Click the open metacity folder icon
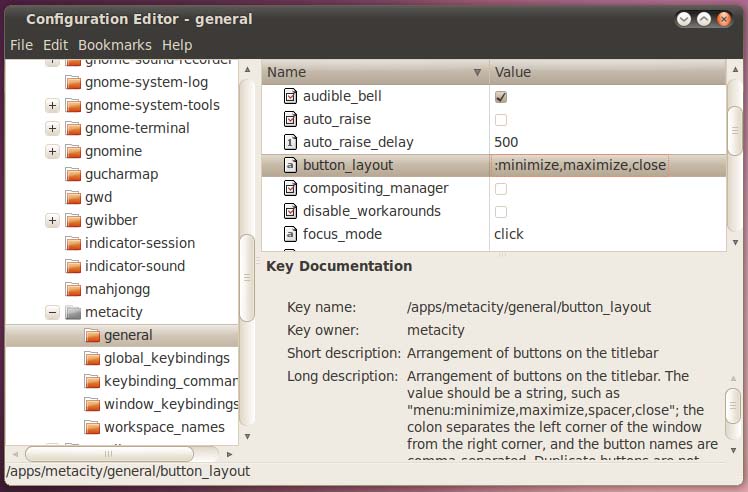This screenshot has width=748, height=492. pyautogui.click(x=73, y=313)
